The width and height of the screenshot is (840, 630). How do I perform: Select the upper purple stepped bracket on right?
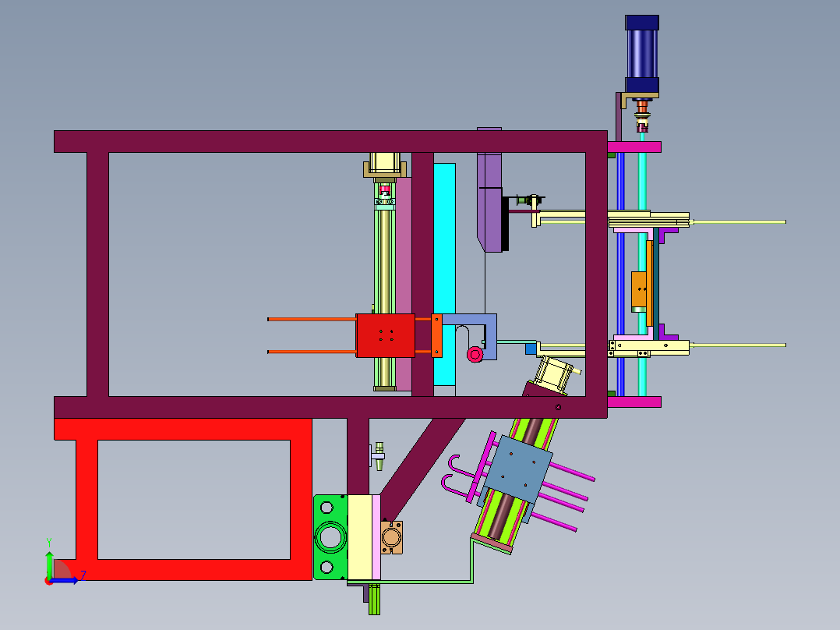tap(668, 235)
